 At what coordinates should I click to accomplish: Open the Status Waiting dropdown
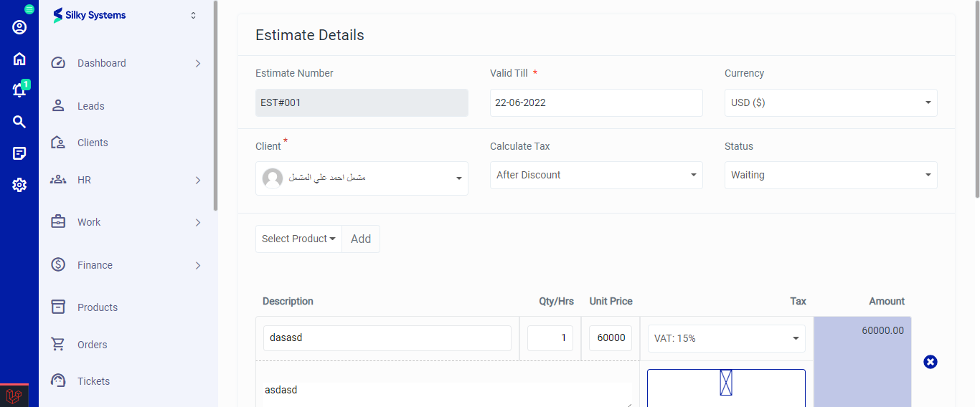click(831, 175)
